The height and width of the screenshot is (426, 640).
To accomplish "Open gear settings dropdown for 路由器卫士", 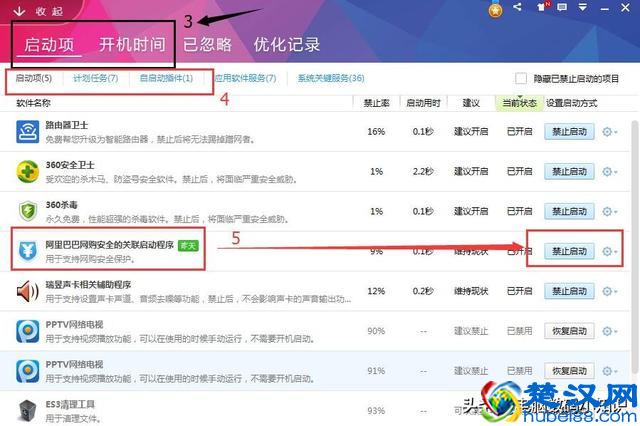I will tap(610, 132).
